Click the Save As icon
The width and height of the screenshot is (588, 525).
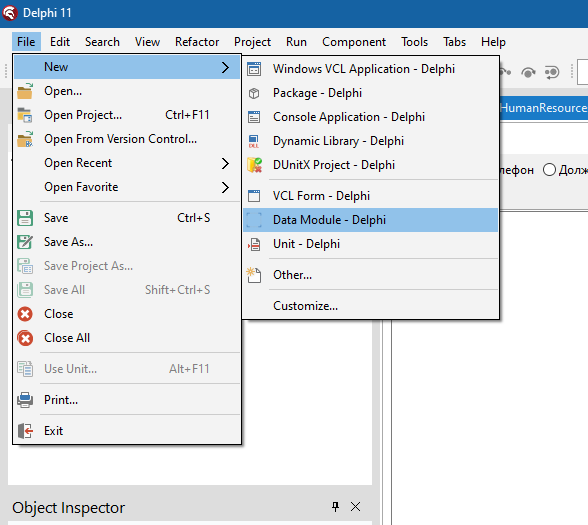[25, 242]
